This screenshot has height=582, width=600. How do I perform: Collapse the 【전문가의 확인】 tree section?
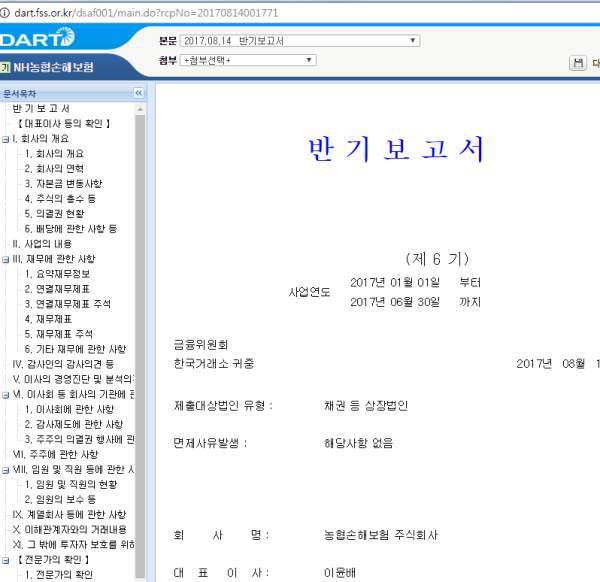[x=5, y=561]
